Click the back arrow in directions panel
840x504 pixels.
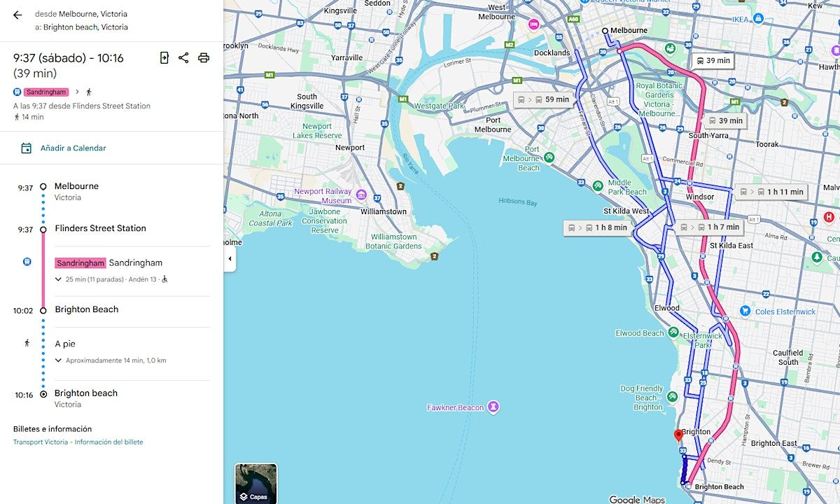click(18, 15)
